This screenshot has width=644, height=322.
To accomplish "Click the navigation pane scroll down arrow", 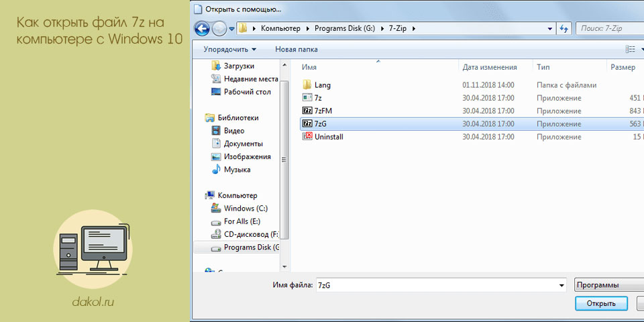I will pyautogui.click(x=284, y=268).
